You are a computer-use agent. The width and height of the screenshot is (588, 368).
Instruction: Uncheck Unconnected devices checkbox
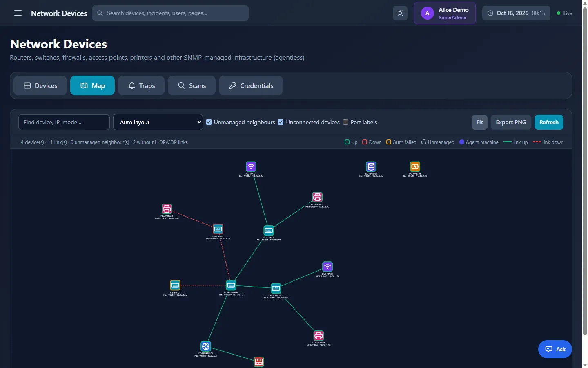[281, 122]
